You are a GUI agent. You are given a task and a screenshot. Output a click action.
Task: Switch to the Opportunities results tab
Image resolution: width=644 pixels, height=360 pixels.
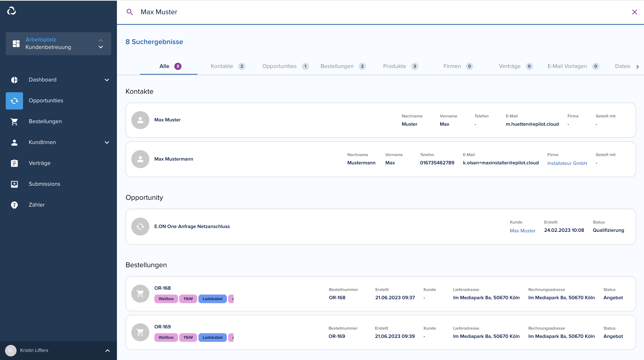[x=285, y=66]
